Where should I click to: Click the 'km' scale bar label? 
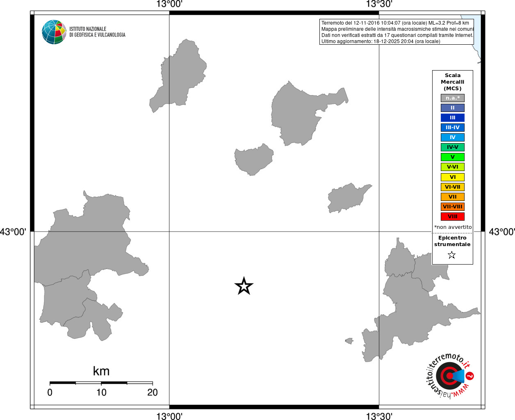[101, 371]
